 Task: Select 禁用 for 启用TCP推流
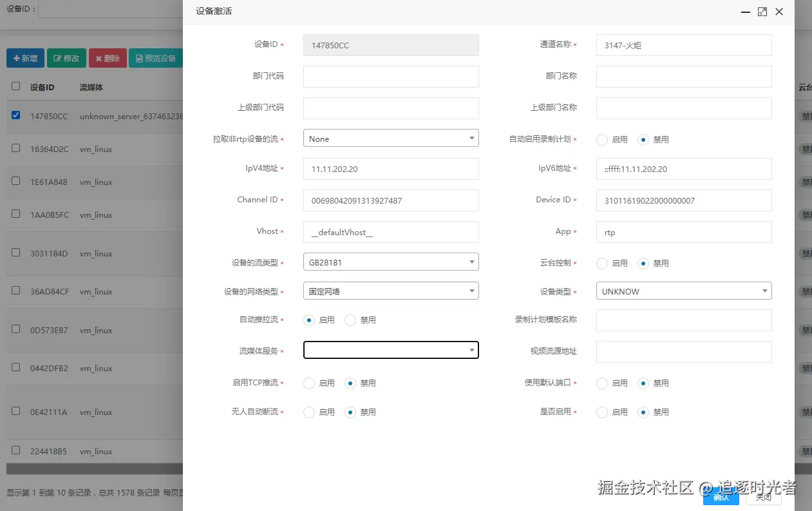click(350, 383)
